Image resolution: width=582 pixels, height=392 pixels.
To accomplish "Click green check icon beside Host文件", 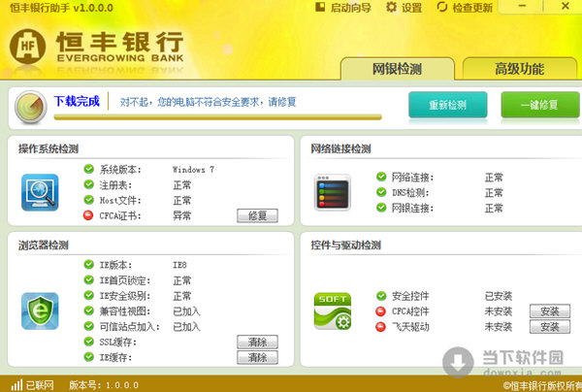I will pyautogui.click(x=88, y=200).
